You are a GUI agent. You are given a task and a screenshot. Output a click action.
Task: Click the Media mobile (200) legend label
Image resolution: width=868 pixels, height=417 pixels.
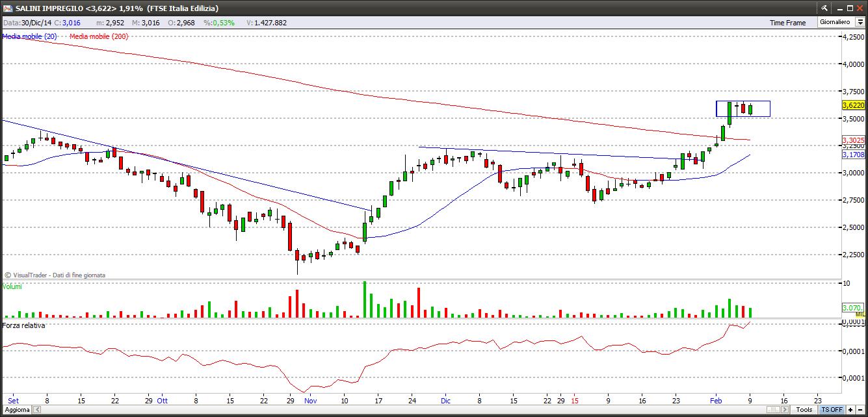[x=98, y=36]
